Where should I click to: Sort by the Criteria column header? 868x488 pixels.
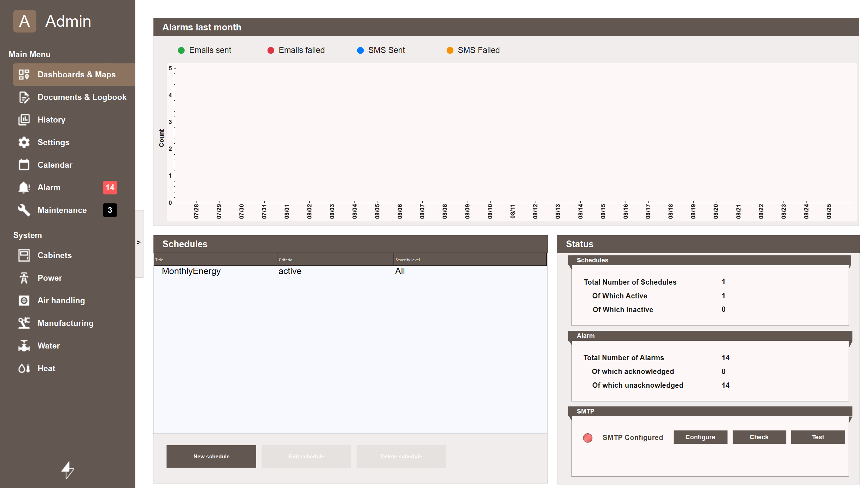click(x=335, y=260)
